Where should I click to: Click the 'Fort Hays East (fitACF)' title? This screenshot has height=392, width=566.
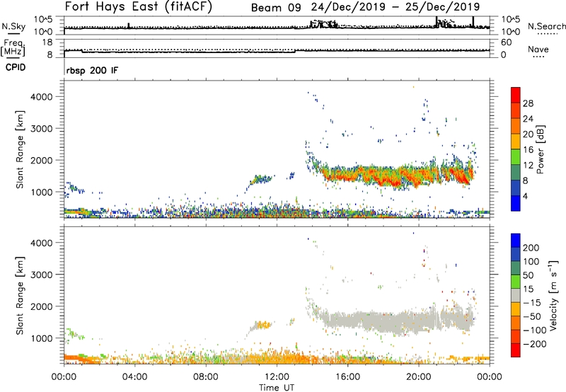click(139, 7)
